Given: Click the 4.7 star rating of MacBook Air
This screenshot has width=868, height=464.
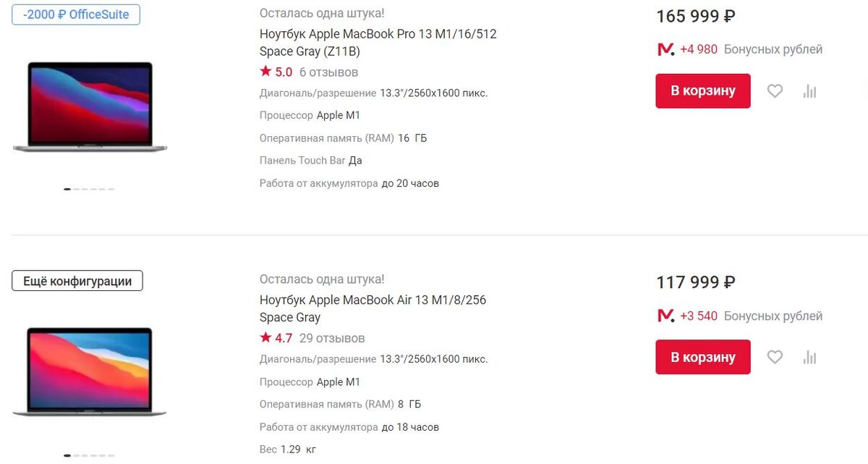Looking at the screenshot, I should coord(276,338).
